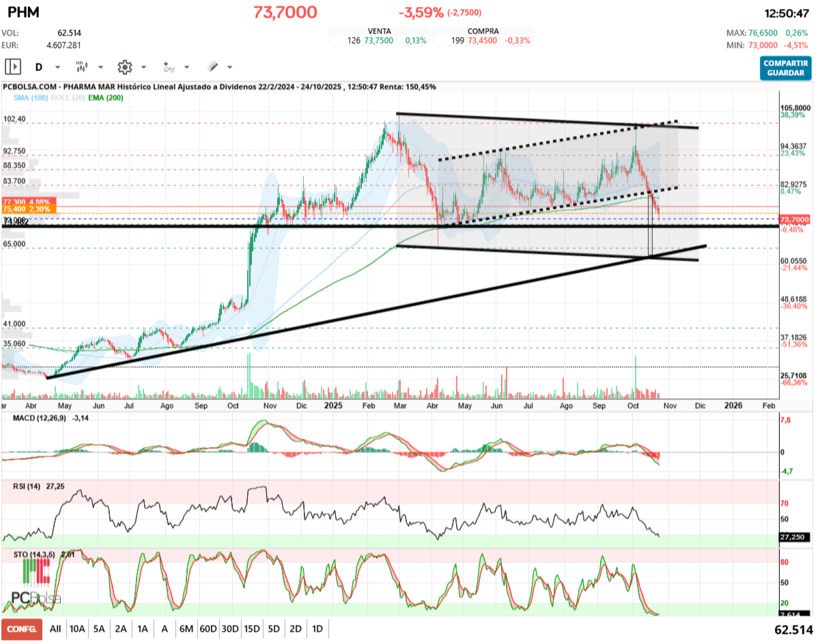The width and height of the screenshot is (822, 644).
Task: Open the Heikin Ashi candle chart type icon
Action: pos(82,67)
